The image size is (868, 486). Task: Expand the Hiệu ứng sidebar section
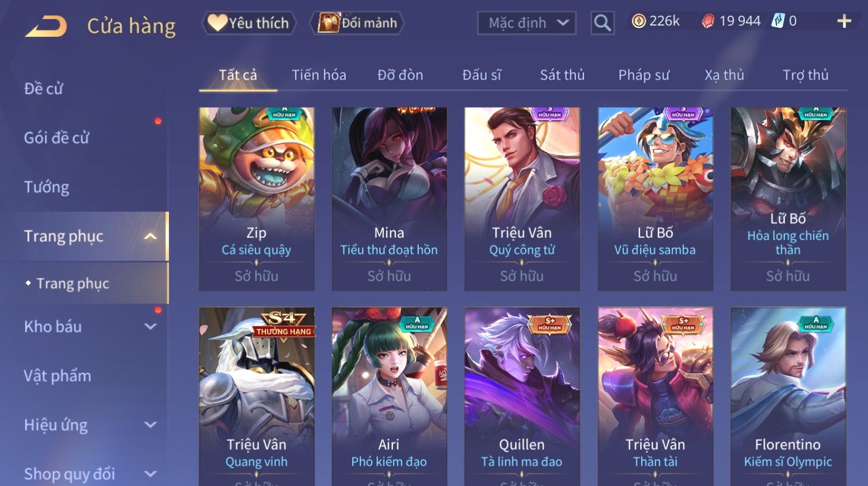tap(150, 425)
